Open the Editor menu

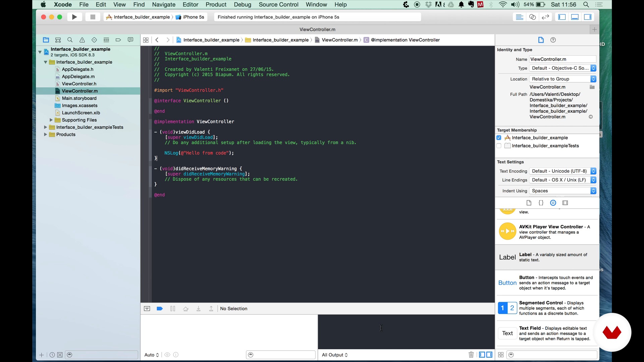click(191, 5)
